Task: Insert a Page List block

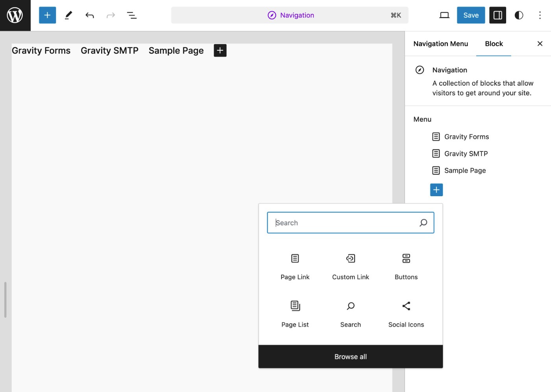Action: pos(295,314)
